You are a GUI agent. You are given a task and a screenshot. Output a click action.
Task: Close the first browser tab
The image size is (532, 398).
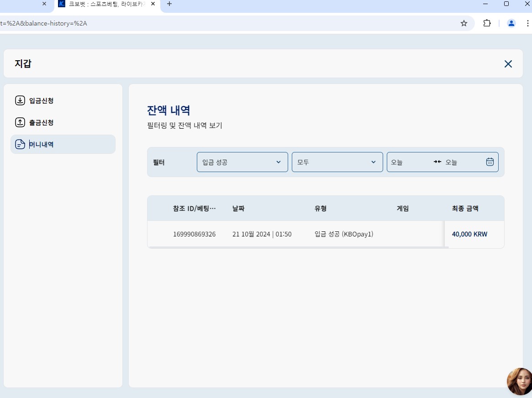pos(44,4)
